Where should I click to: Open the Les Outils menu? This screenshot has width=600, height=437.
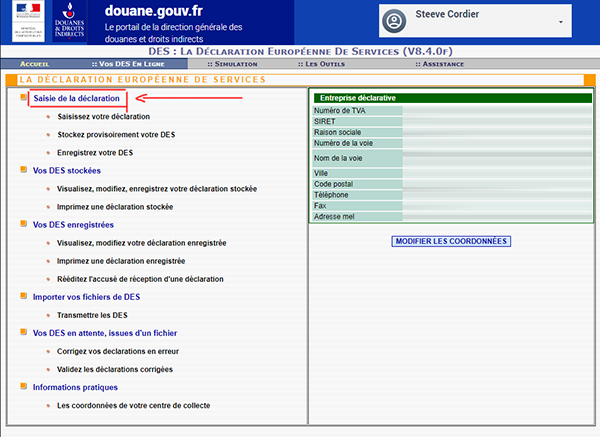[x=321, y=64]
